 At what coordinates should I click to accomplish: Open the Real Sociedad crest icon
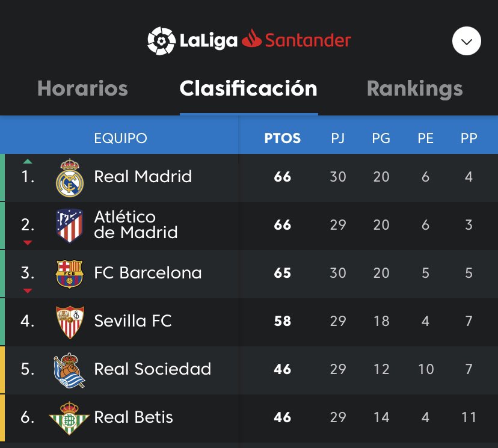point(69,370)
